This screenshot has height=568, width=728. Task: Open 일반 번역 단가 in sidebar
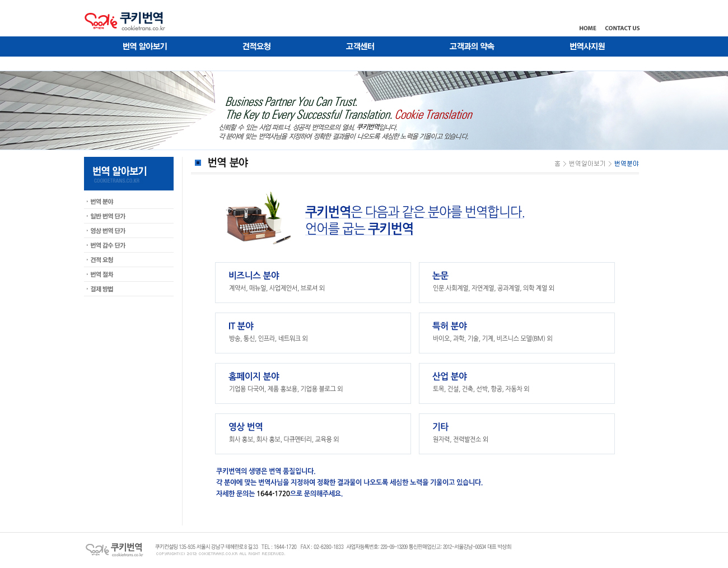(108, 216)
